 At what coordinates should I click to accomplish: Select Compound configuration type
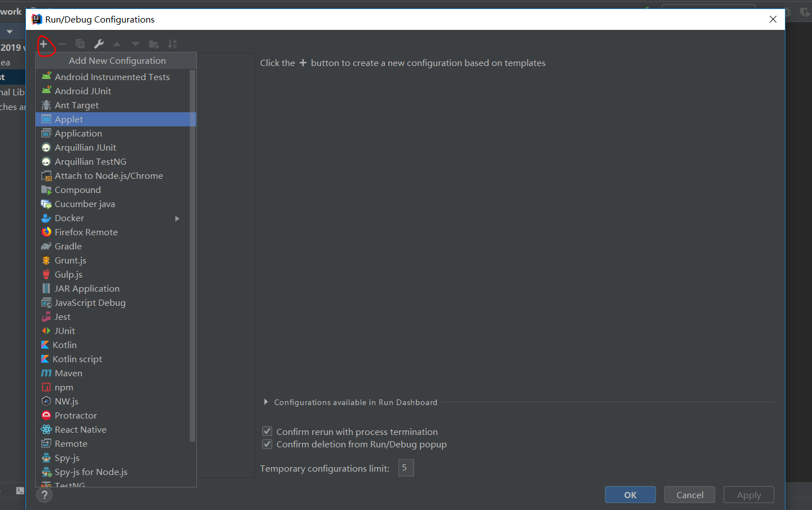point(116,190)
